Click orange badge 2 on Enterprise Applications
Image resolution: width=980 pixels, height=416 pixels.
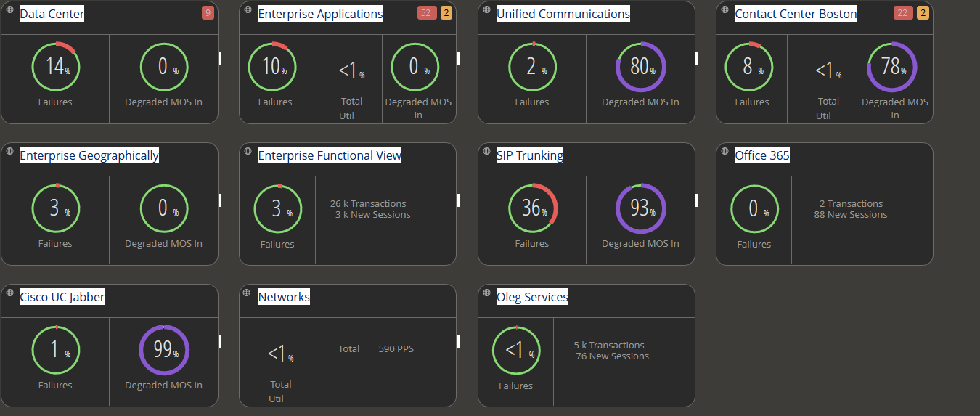pos(446,13)
